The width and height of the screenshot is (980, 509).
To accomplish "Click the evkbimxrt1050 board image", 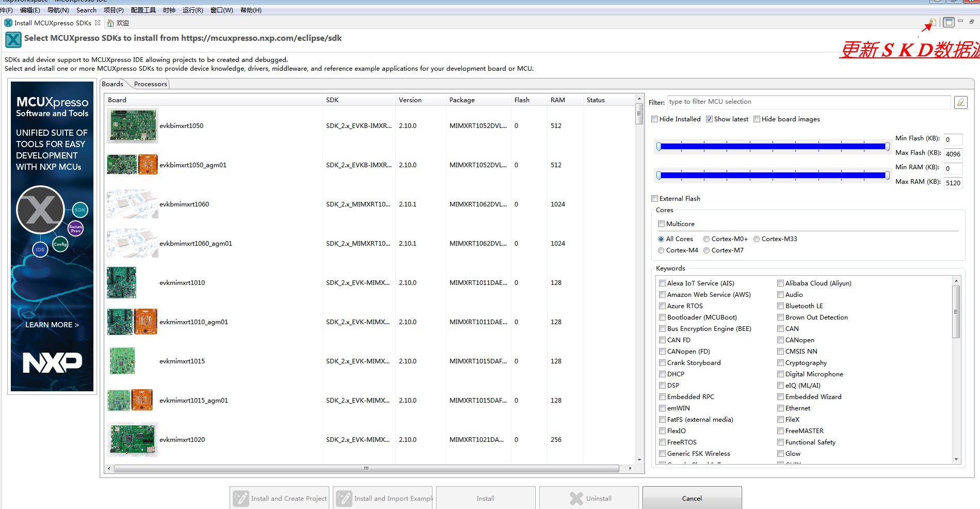I will click(132, 125).
